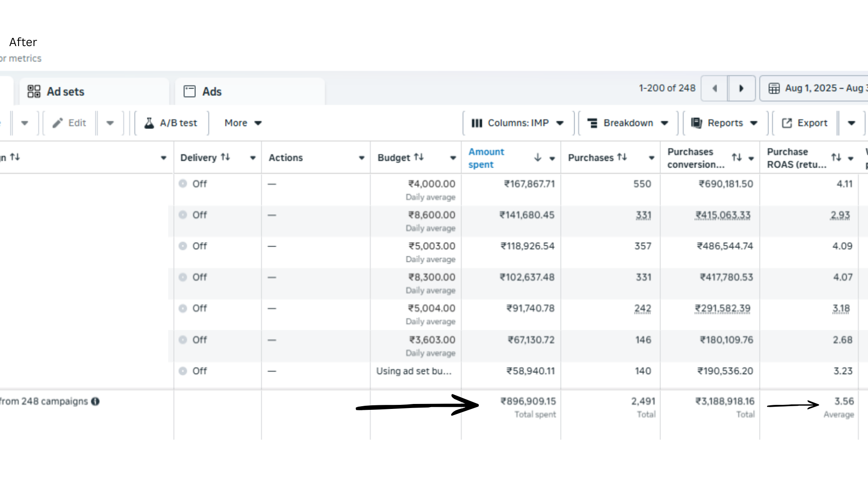Click the Amount spent descending arrow

[538, 158]
